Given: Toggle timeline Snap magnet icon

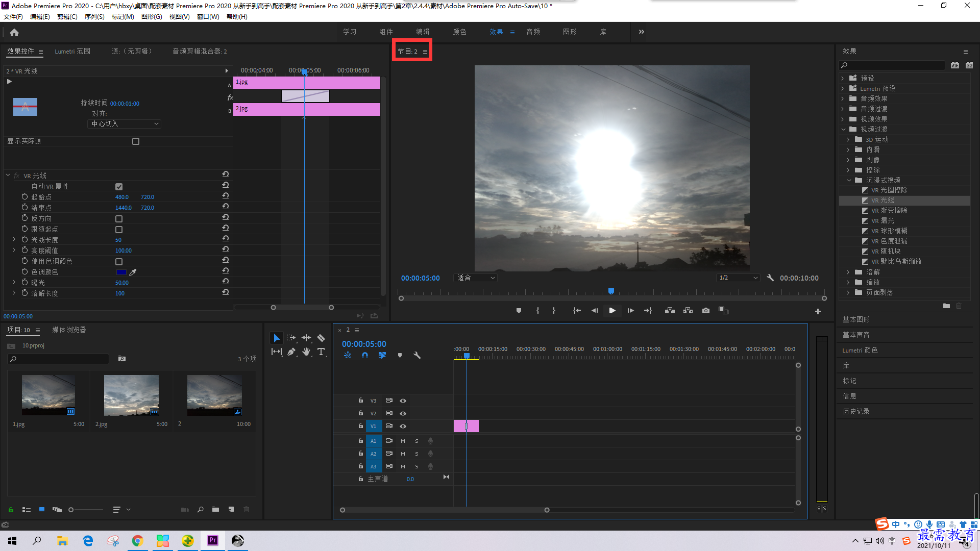Looking at the screenshot, I should (365, 355).
